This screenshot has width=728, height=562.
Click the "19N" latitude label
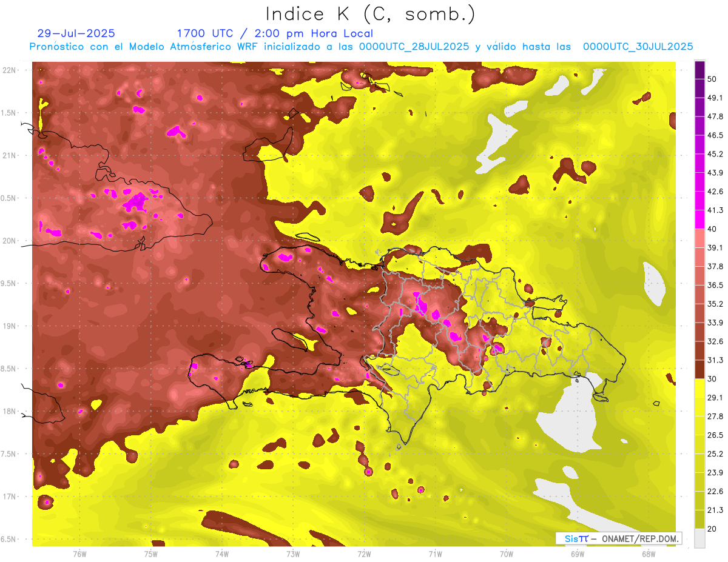[9, 326]
